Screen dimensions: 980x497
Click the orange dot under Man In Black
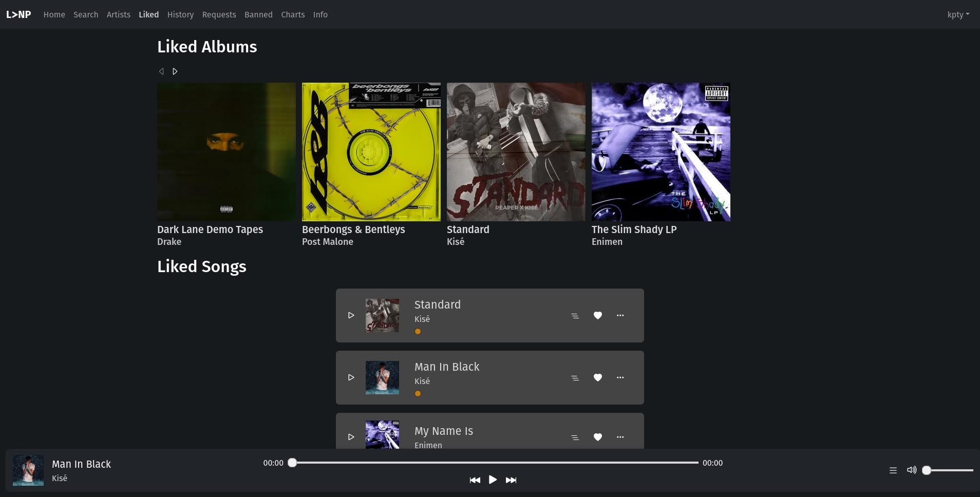click(x=418, y=394)
